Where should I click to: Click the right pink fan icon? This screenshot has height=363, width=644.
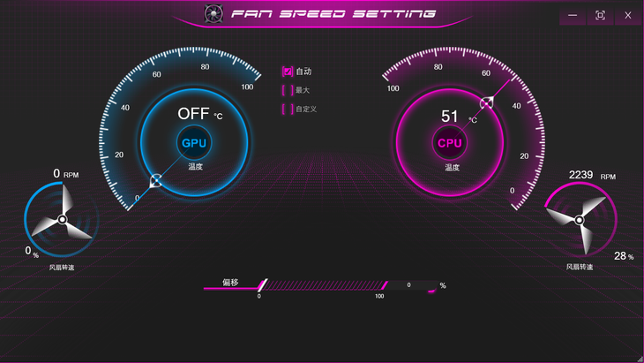pyautogui.click(x=580, y=220)
